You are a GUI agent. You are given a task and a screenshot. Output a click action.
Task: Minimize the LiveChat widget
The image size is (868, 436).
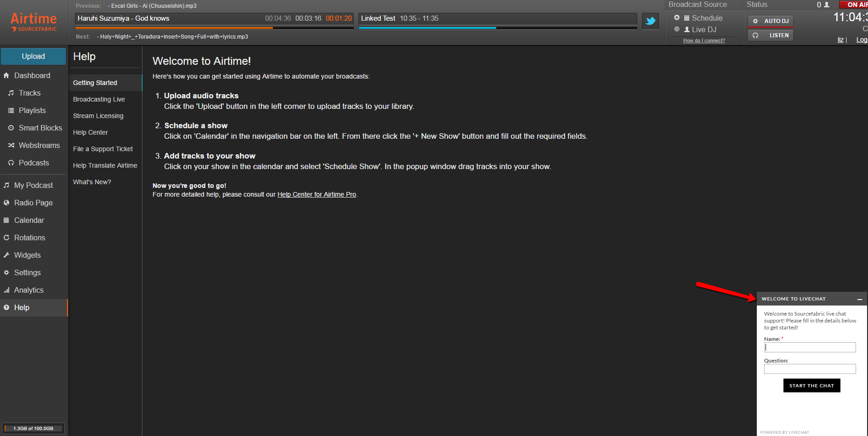pyautogui.click(x=859, y=299)
